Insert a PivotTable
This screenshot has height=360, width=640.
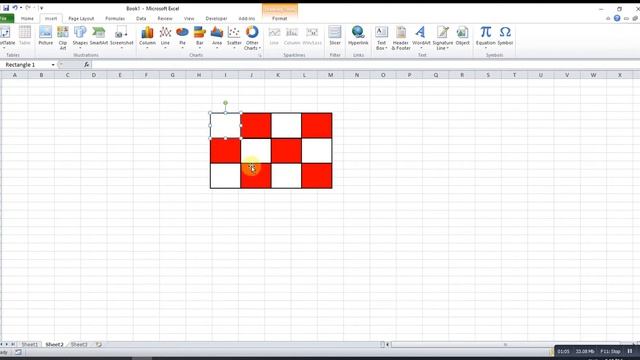point(6,37)
